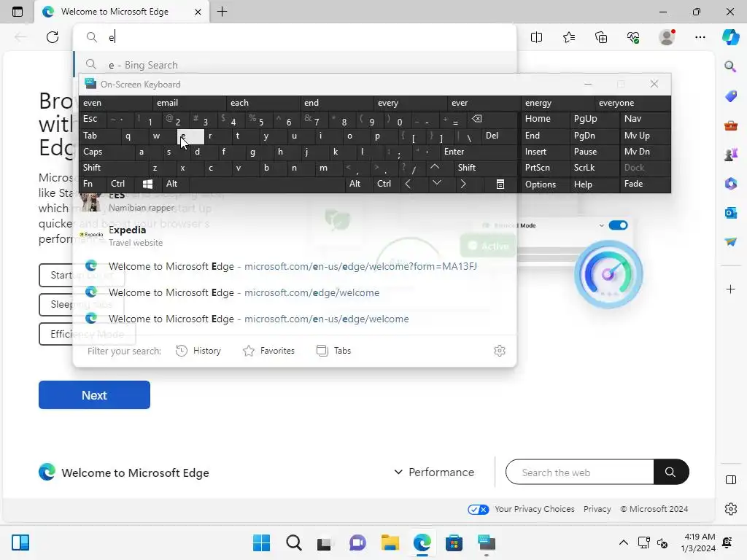Click the blue Next button
This screenshot has height=560, width=747.
[94, 394]
